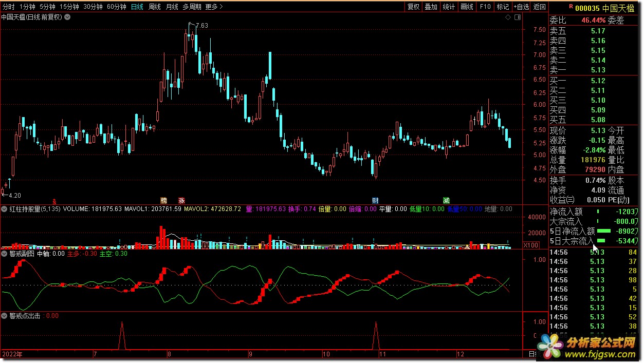Click the X100 volume scale label

(531, 245)
